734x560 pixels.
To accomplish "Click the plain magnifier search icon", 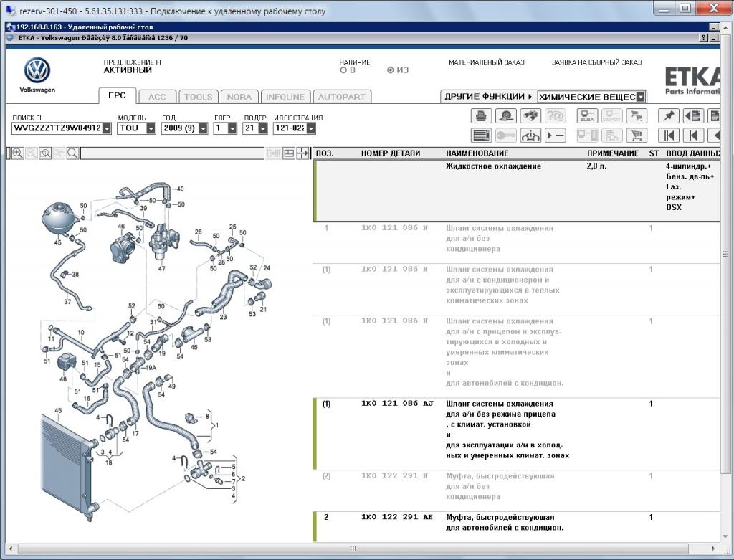I will (x=72, y=153).
